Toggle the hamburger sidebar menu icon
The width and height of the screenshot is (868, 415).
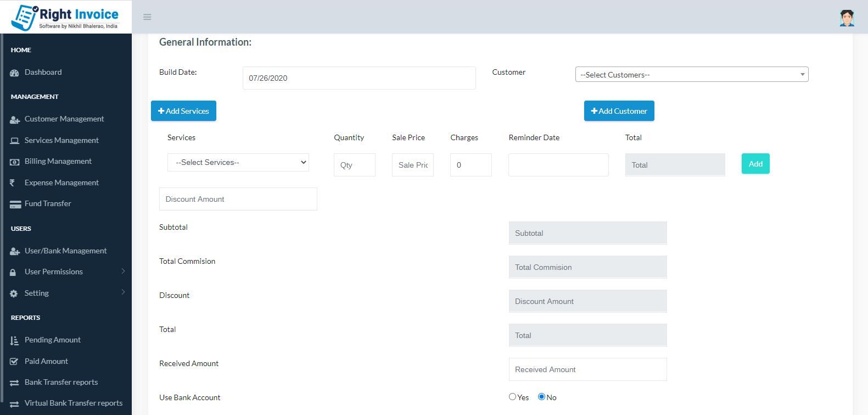coord(147,17)
